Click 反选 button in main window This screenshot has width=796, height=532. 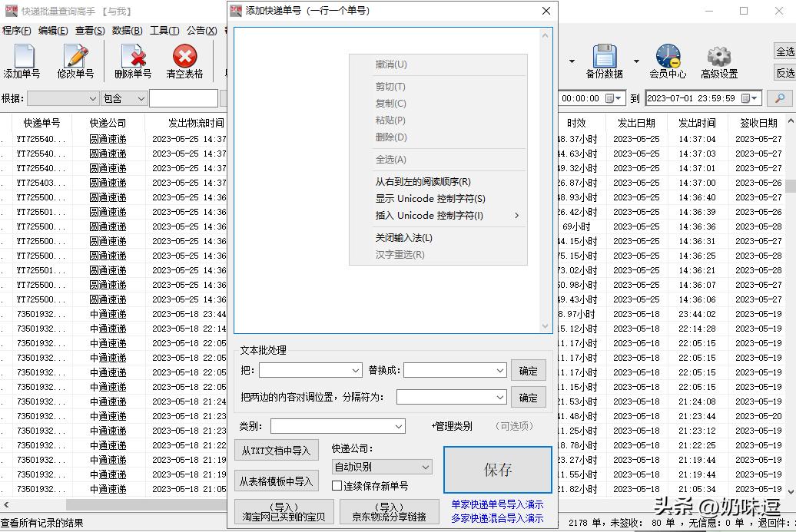coord(784,73)
